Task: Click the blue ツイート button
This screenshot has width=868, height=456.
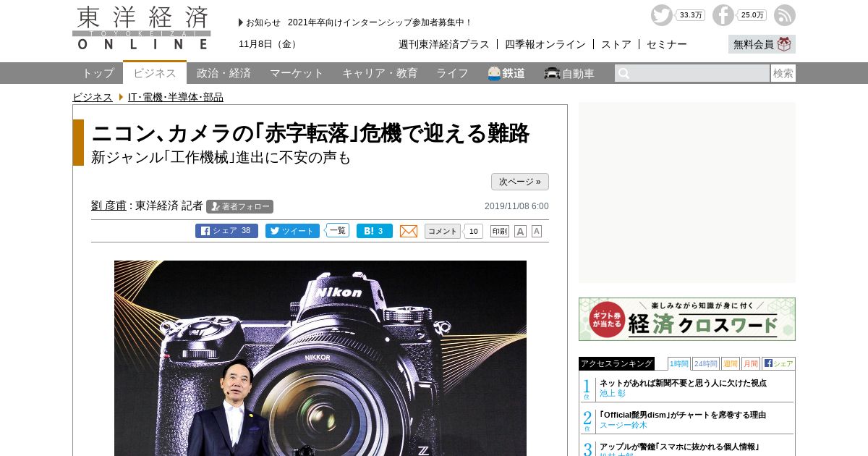Action: click(x=292, y=231)
